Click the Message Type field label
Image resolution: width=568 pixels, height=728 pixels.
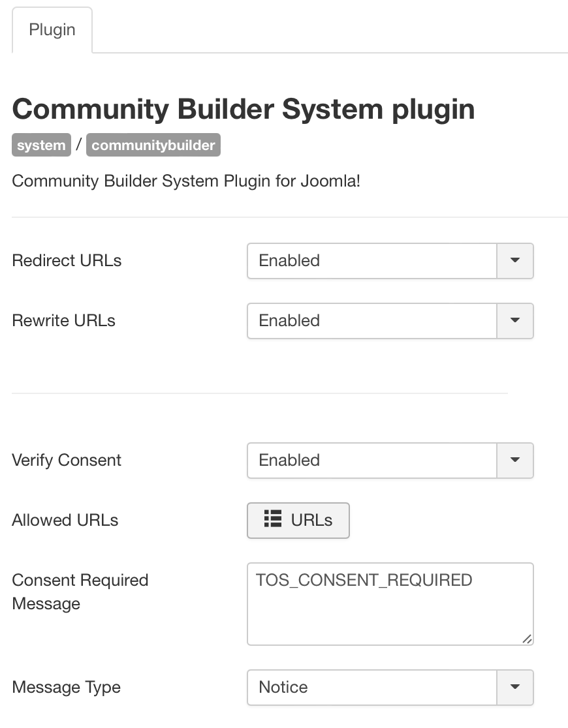[x=67, y=687]
